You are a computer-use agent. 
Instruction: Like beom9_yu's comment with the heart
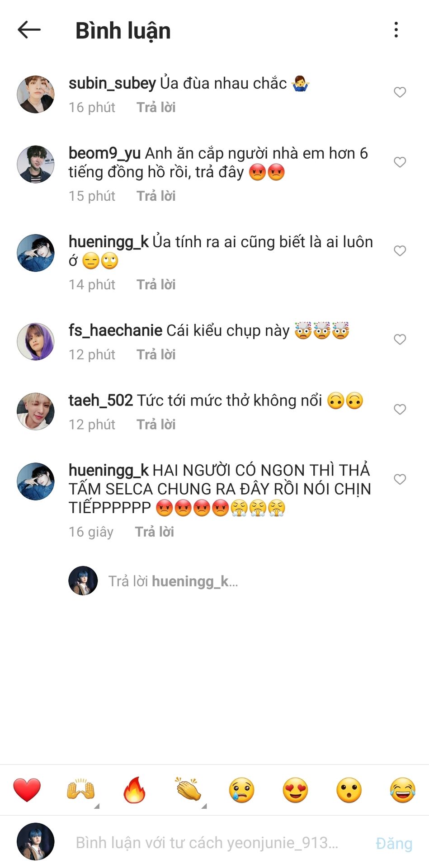pyautogui.click(x=400, y=162)
